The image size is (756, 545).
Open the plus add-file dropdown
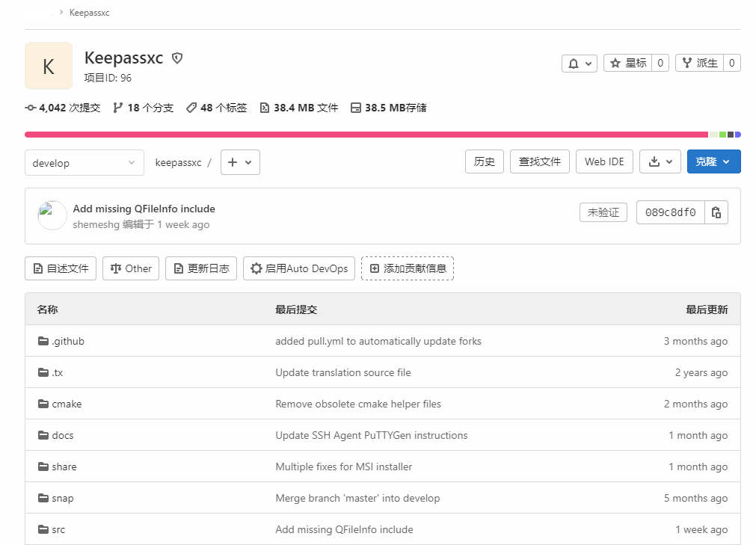(240, 162)
